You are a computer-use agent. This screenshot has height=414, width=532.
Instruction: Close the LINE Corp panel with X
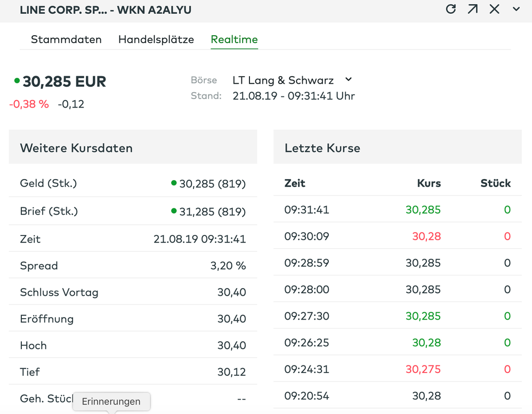point(495,9)
